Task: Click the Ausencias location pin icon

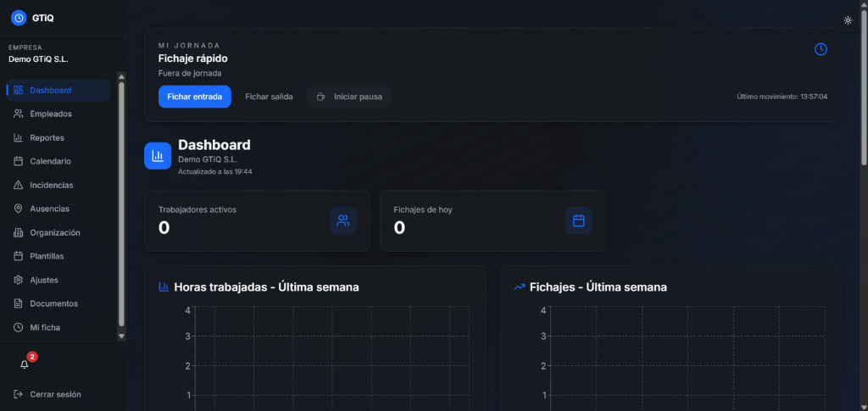Action: click(19, 208)
